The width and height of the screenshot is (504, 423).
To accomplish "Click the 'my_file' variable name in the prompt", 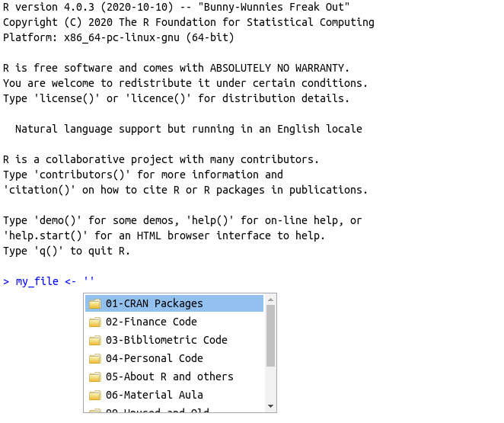I will pos(37,282).
